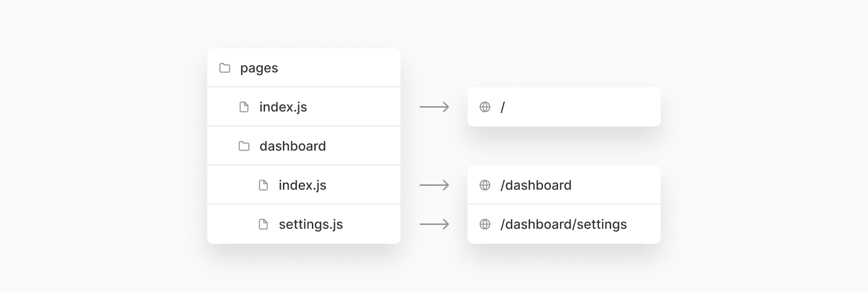The height and width of the screenshot is (292, 868).
Task: Click the arrow pointing to /dashboard/settings
Action: point(434,224)
